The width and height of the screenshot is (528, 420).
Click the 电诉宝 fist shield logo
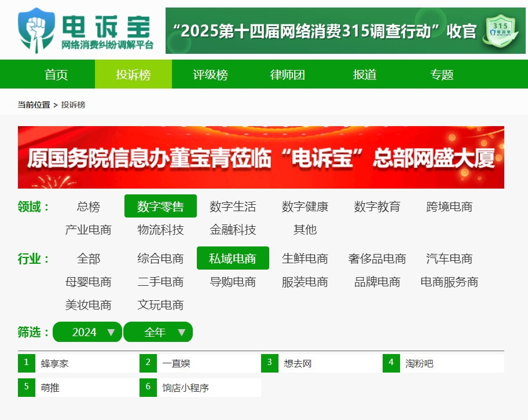click(36, 31)
